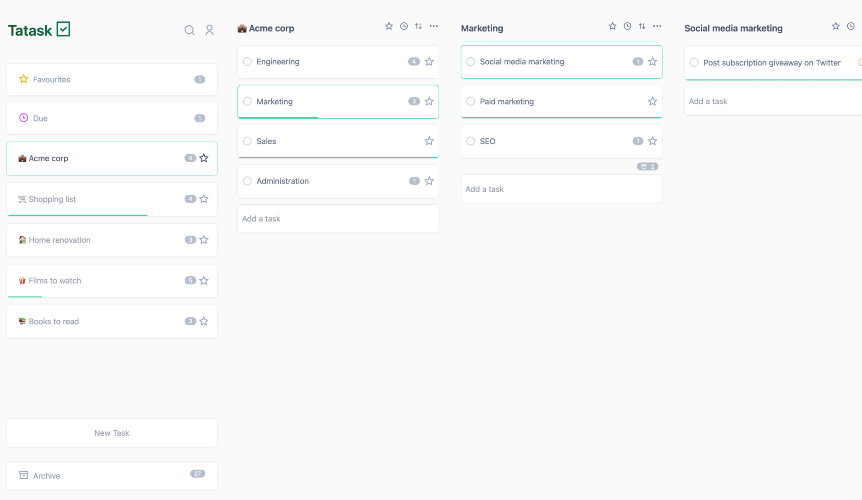Open the search icon in sidebar header

coord(189,30)
